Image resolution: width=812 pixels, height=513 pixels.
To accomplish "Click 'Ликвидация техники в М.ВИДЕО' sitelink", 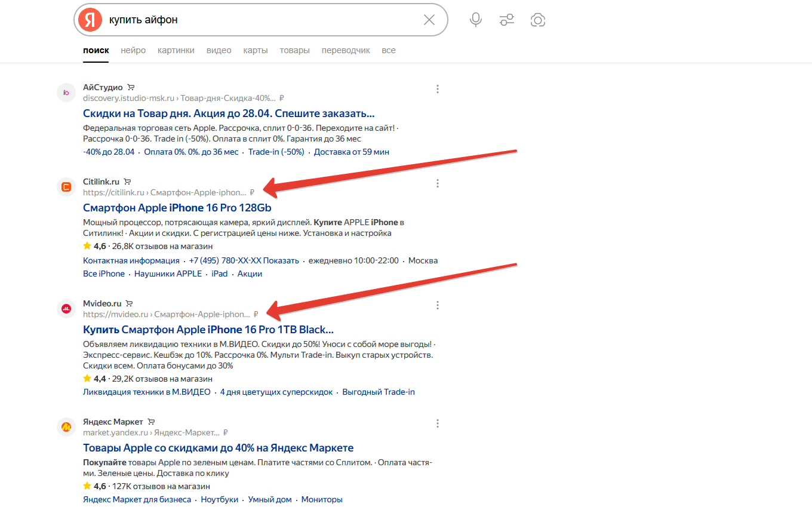I will click(x=147, y=392).
